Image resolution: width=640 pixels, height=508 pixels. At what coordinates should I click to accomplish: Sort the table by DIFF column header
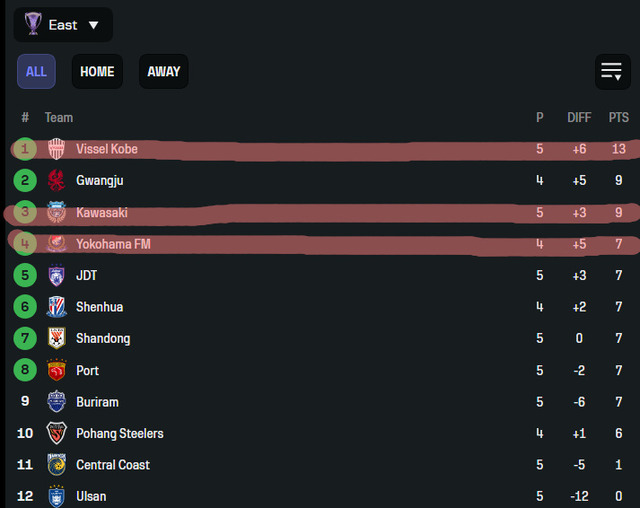[x=579, y=118]
